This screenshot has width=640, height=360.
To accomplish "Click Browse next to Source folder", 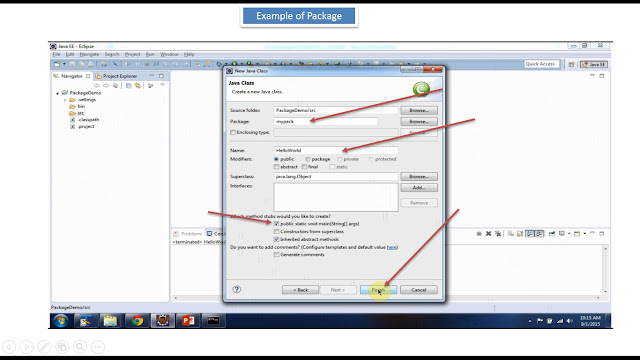I will pyautogui.click(x=419, y=110).
